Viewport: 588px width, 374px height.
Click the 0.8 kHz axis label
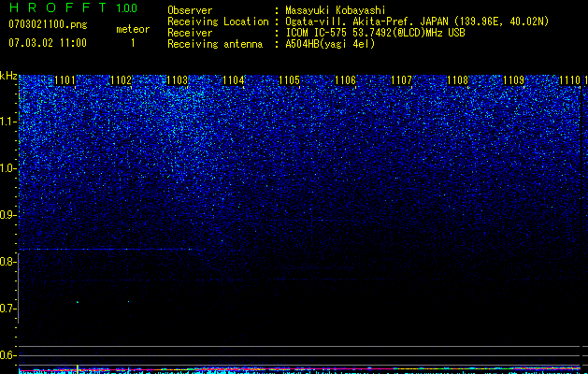(x=8, y=262)
